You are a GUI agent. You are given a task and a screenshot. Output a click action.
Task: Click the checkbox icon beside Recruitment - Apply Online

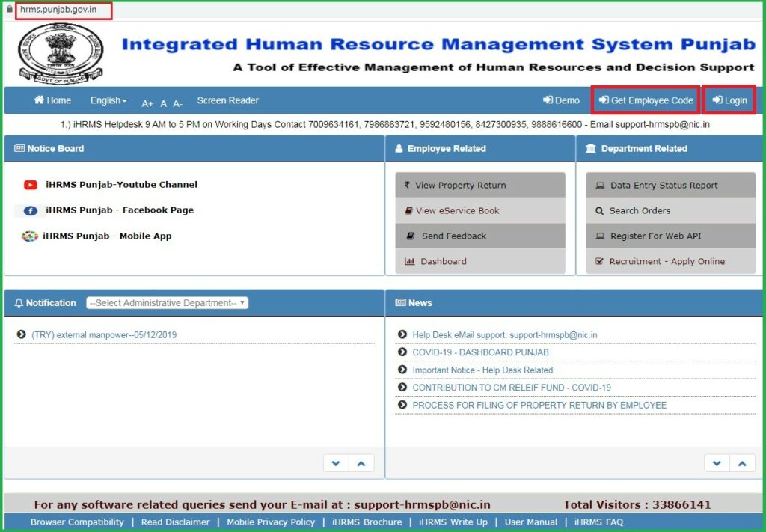click(x=599, y=261)
